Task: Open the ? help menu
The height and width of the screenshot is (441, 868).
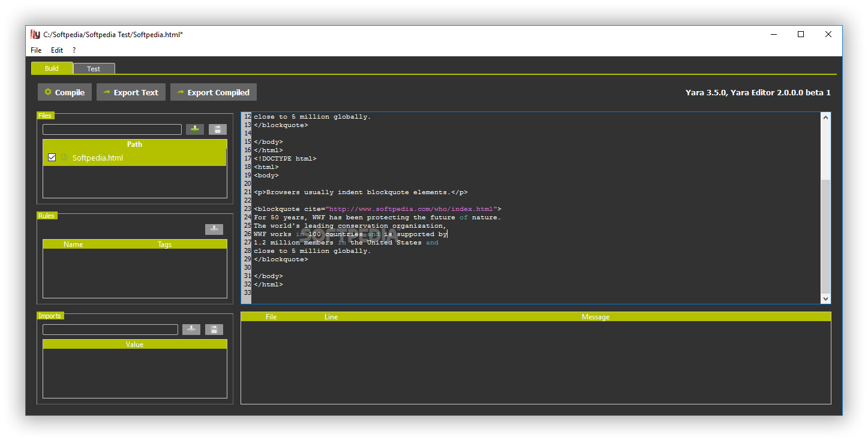Action: pos(74,50)
